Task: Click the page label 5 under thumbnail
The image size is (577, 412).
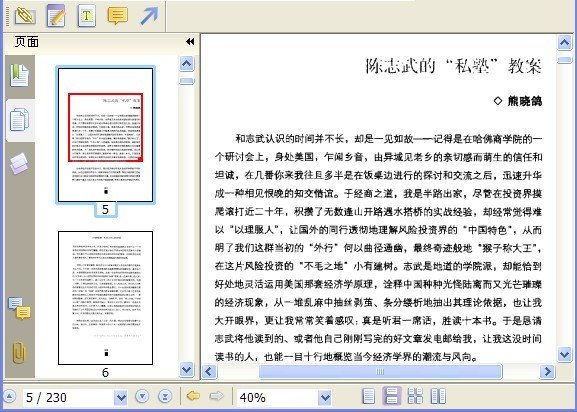Action: [x=105, y=210]
